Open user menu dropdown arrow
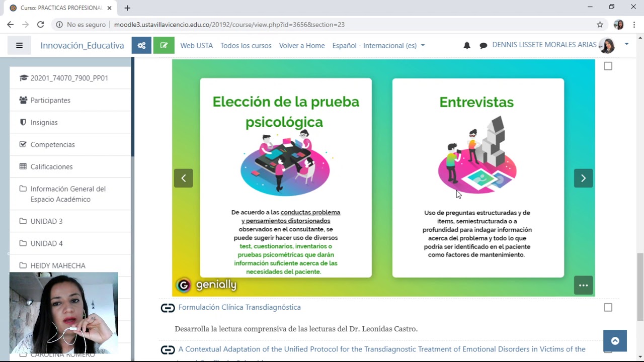Screen dimensions: 644x362 coord(626,45)
